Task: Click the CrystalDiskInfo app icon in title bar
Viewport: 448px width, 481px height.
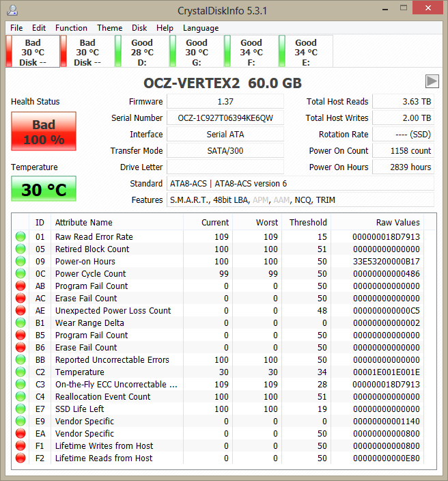Action: click(12, 10)
